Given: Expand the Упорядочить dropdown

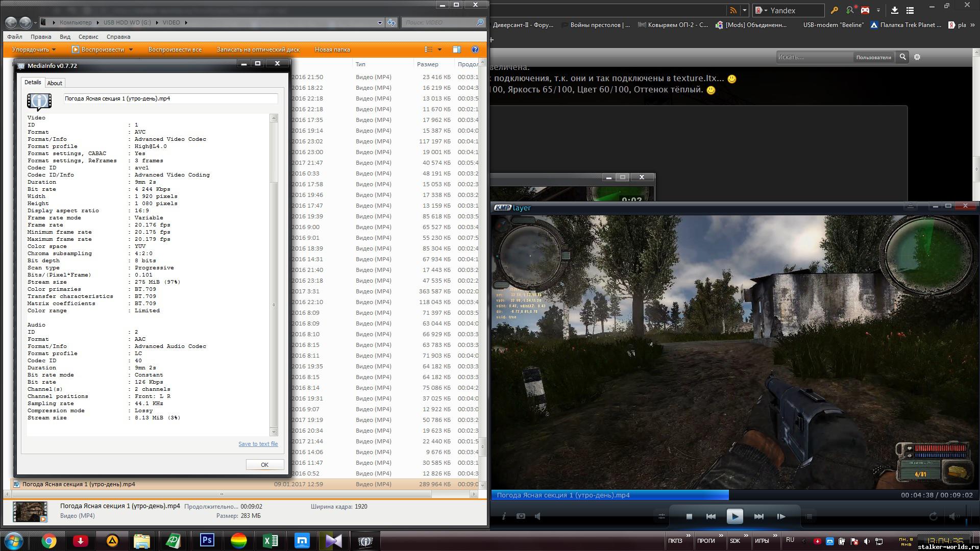Looking at the screenshot, I should click(34, 49).
